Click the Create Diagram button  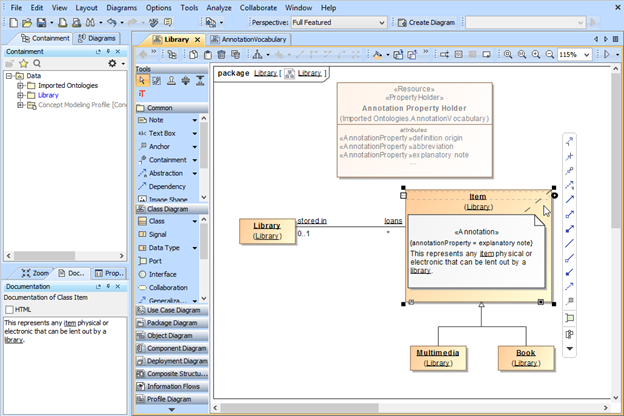[x=426, y=22]
